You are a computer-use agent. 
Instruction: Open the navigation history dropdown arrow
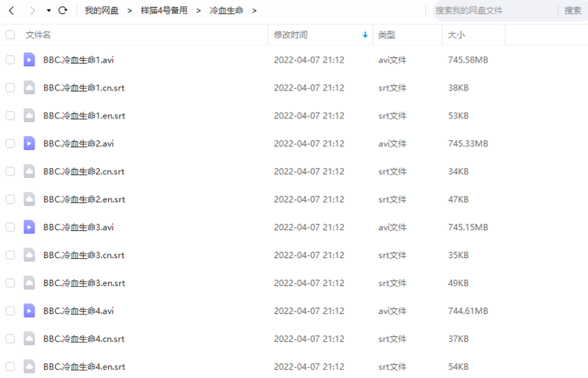click(x=49, y=11)
